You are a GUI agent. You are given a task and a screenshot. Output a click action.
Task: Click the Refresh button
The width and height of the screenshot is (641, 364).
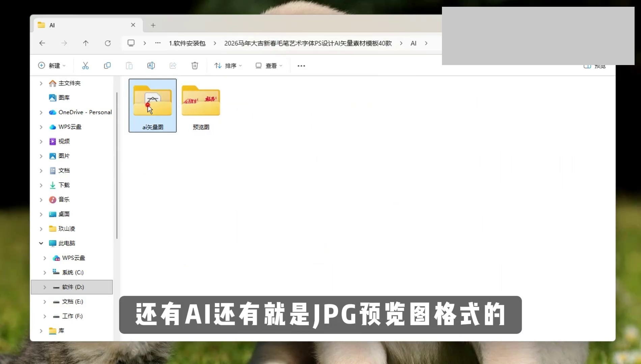pyautogui.click(x=108, y=43)
